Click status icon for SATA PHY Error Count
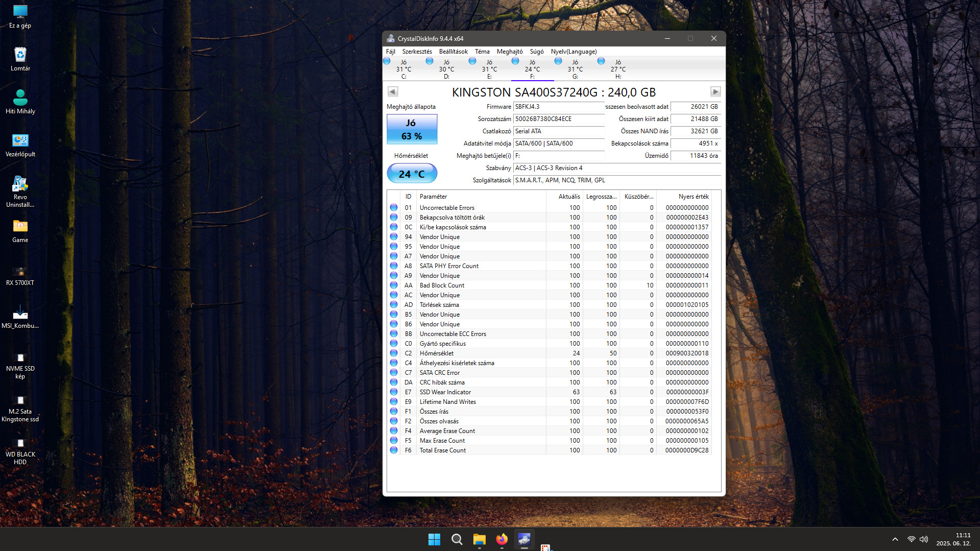The height and width of the screenshot is (551, 980). [x=394, y=266]
